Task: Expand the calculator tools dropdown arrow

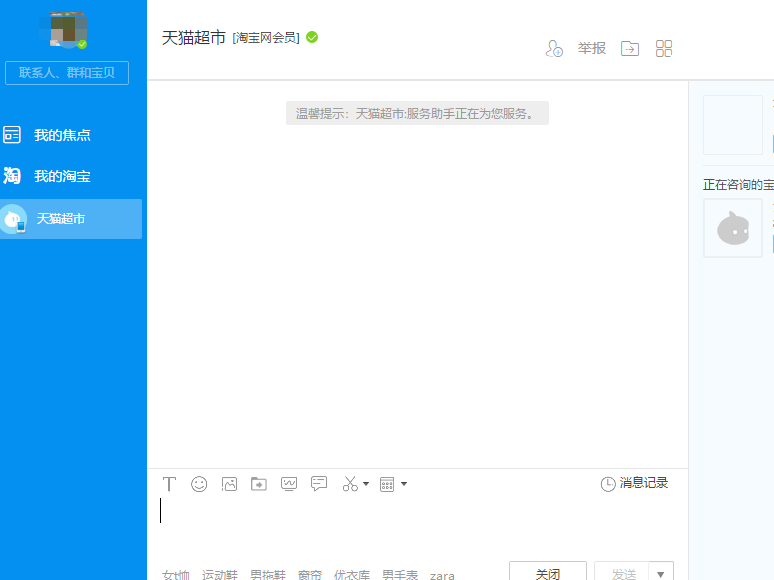Action: coord(404,484)
